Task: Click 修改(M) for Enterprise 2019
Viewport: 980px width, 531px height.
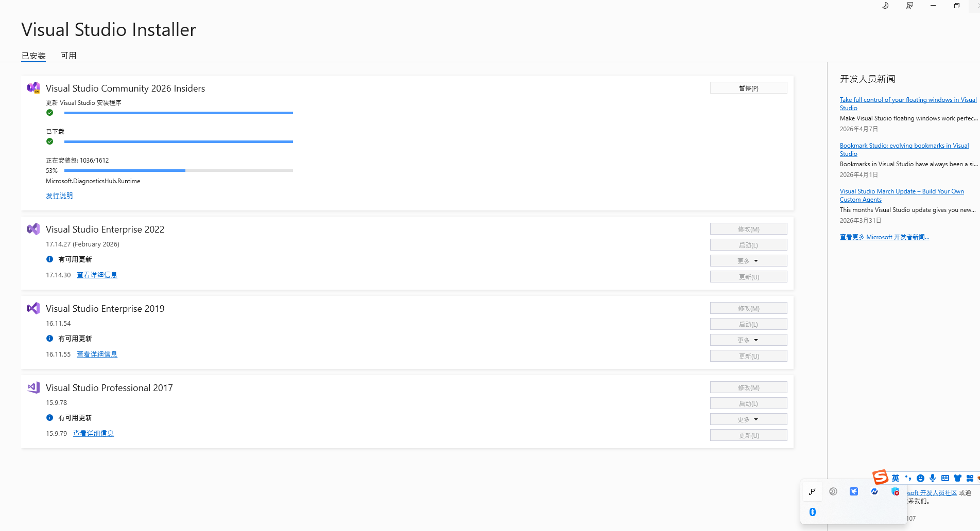Action: 748,308
